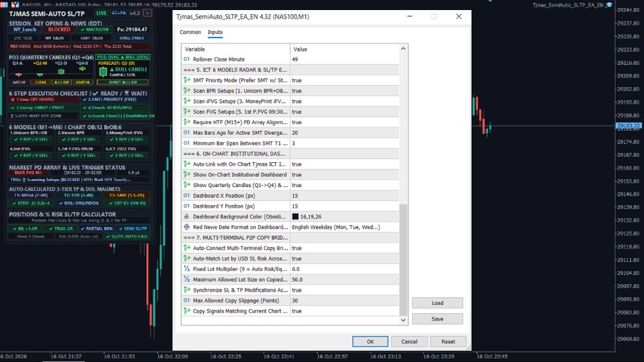The height and width of the screenshot is (362, 644).
Task: Load an inputs preset with Load button
Action: (x=437, y=303)
